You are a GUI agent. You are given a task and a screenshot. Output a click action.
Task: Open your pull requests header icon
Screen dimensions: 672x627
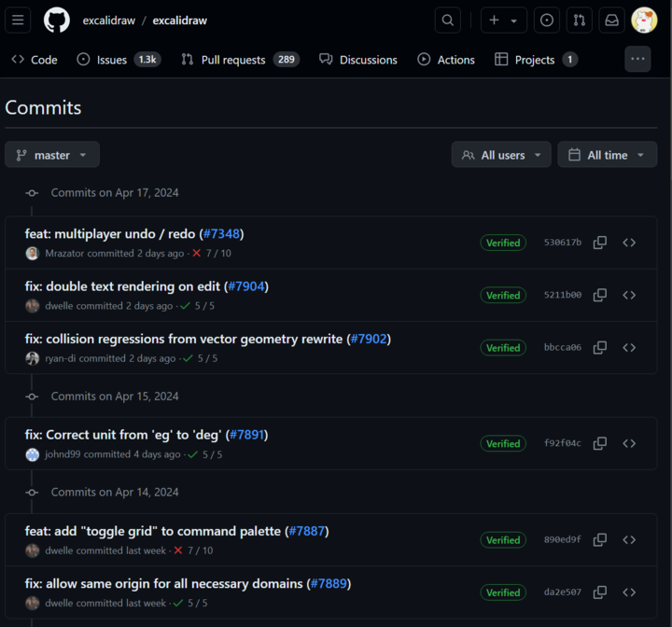[579, 21]
